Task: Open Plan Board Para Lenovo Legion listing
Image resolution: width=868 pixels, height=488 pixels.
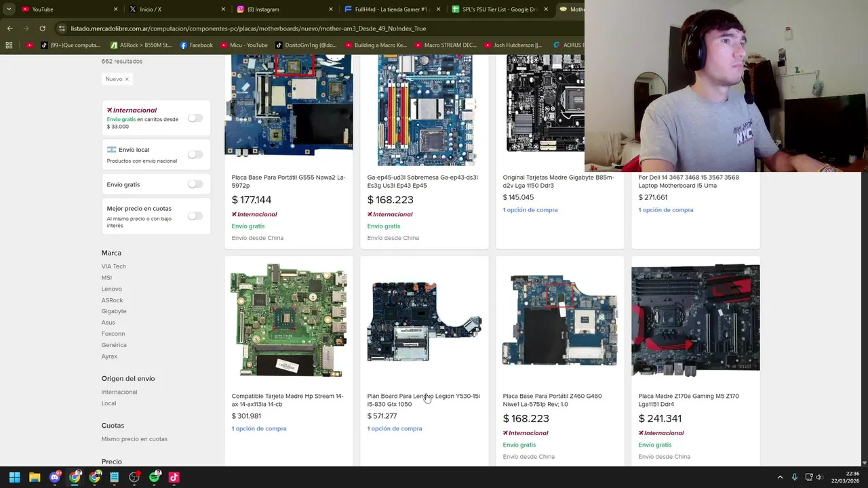Action: pyautogui.click(x=424, y=400)
